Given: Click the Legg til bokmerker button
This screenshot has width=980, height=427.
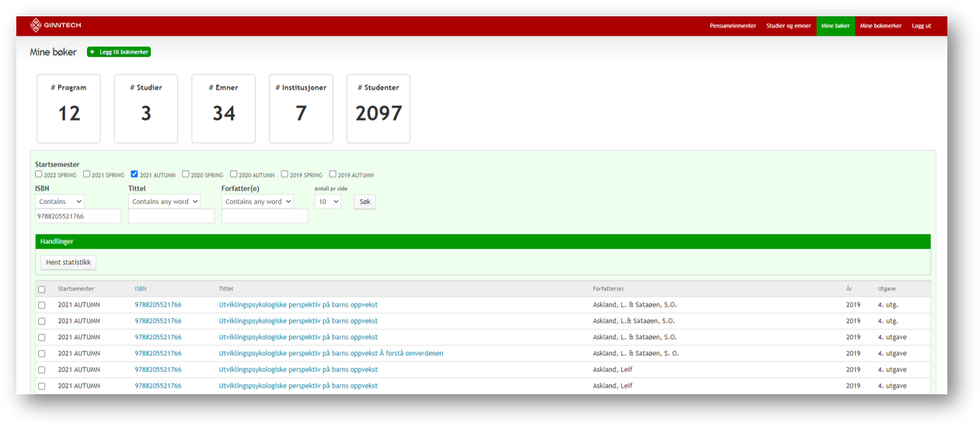Looking at the screenshot, I should (x=119, y=52).
